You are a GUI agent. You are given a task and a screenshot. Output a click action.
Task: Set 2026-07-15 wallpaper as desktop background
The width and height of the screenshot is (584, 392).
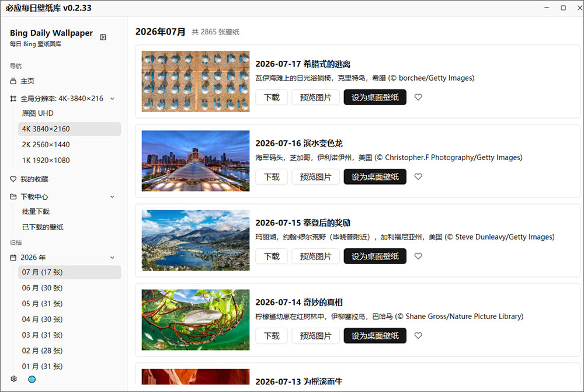(x=375, y=256)
